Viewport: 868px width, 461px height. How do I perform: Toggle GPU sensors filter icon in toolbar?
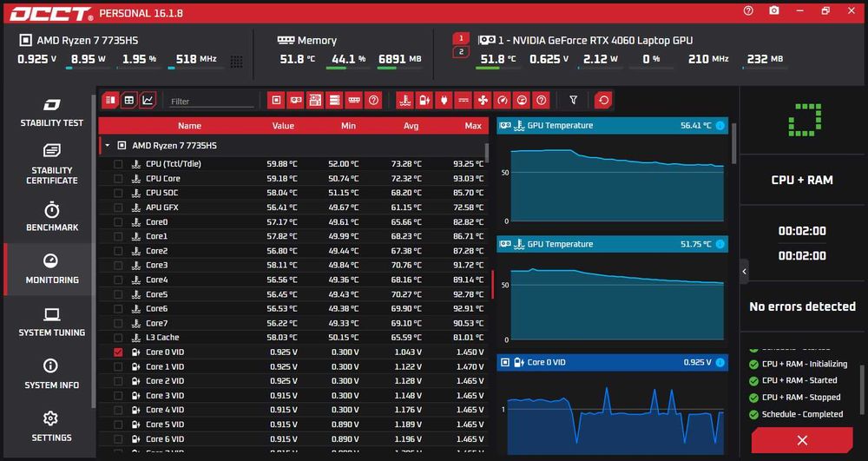tap(296, 100)
